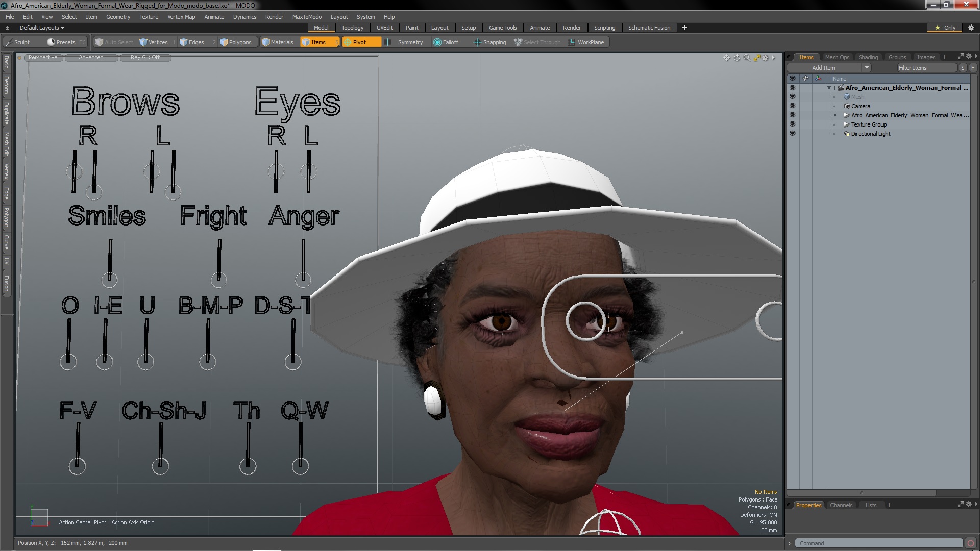Switch to Groups tab

coord(897,57)
